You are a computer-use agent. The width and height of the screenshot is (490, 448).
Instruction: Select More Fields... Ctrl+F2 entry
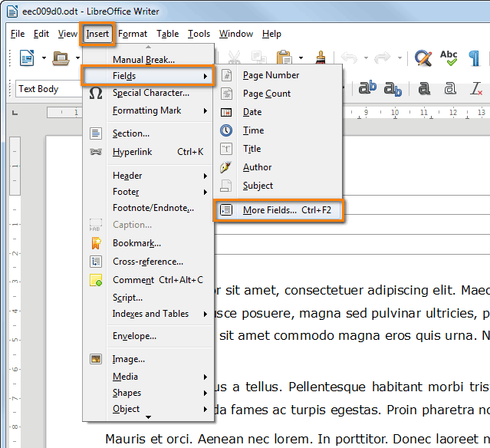point(279,210)
